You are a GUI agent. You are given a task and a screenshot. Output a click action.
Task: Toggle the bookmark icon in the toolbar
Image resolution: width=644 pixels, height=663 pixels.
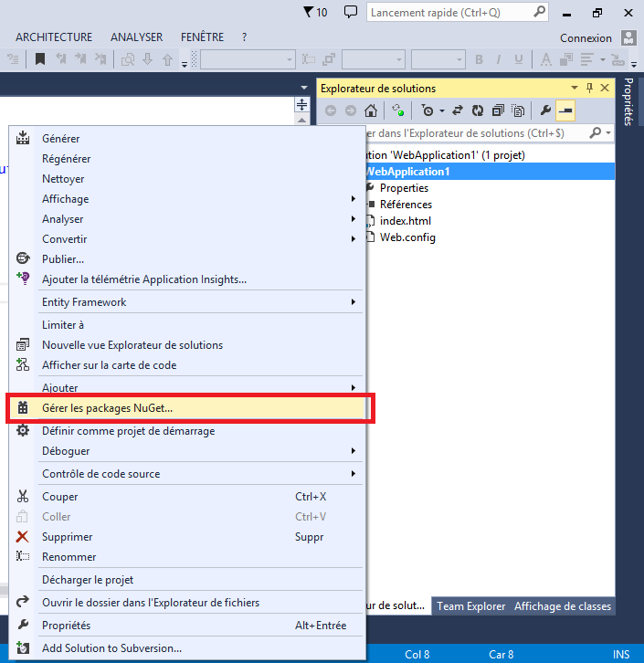pos(40,59)
